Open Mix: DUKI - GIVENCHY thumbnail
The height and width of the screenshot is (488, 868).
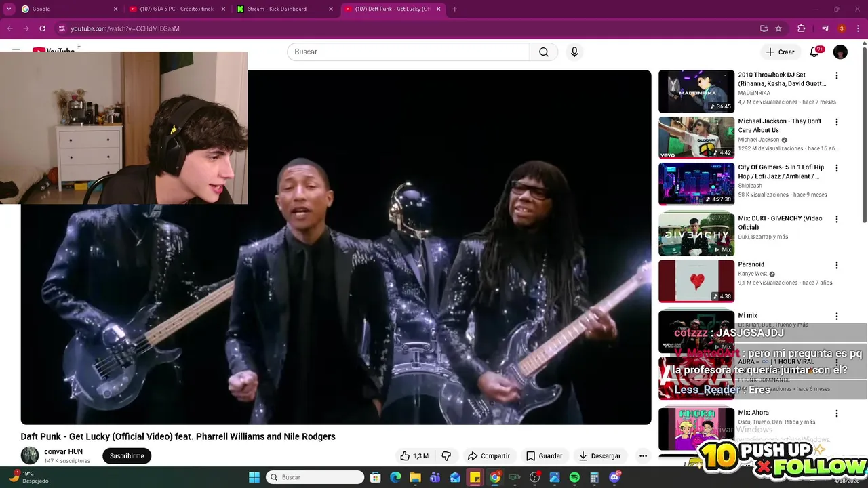pyautogui.click(x=696, y=235)
